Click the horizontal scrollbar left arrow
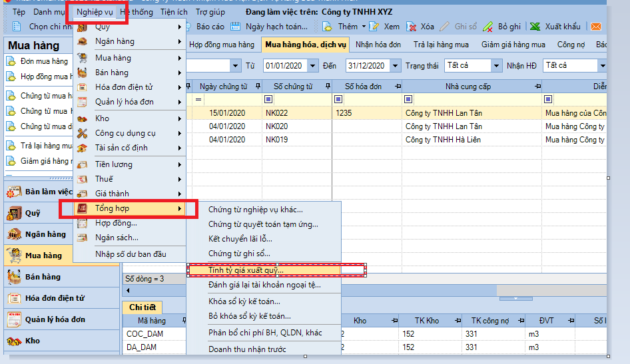Viewport: 630px width, 364px height. (128, 290)
